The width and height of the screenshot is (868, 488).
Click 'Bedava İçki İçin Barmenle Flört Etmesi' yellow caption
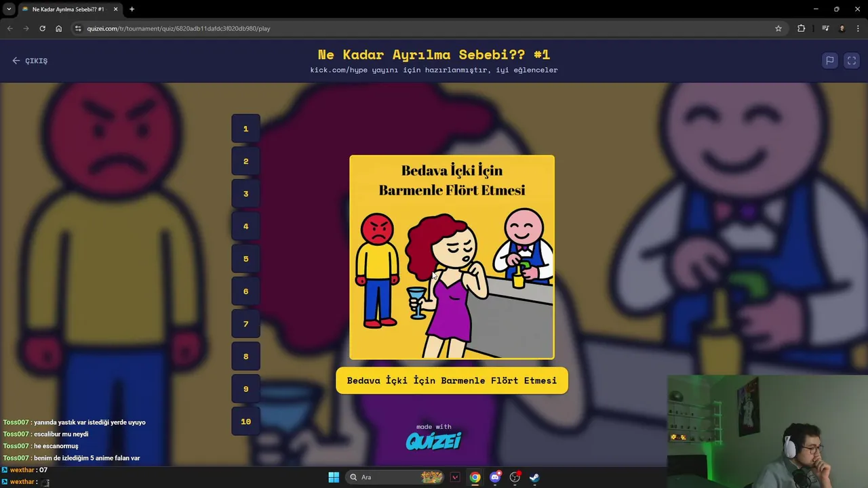click(x=452, y=380)
